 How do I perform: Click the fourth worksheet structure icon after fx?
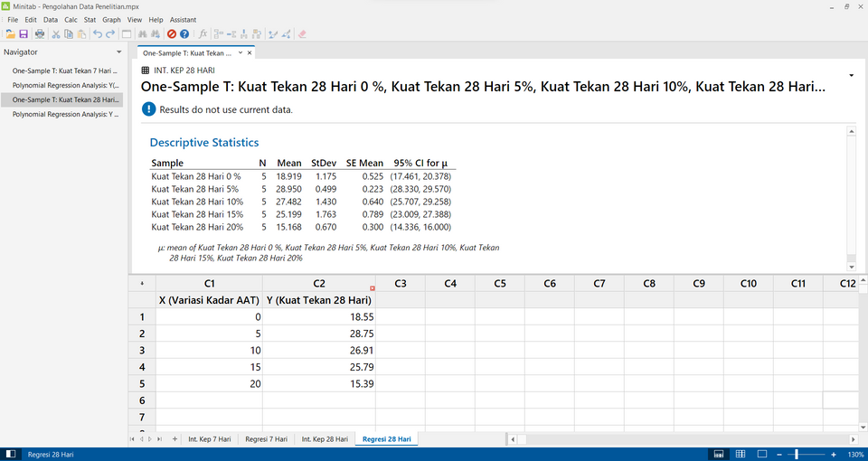(x=257, y=33)
